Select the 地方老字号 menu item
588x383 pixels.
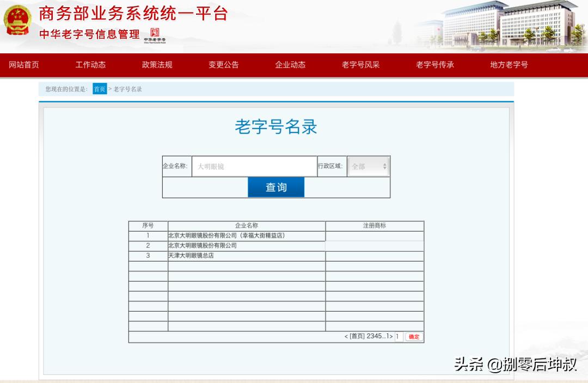coord(507,65)
